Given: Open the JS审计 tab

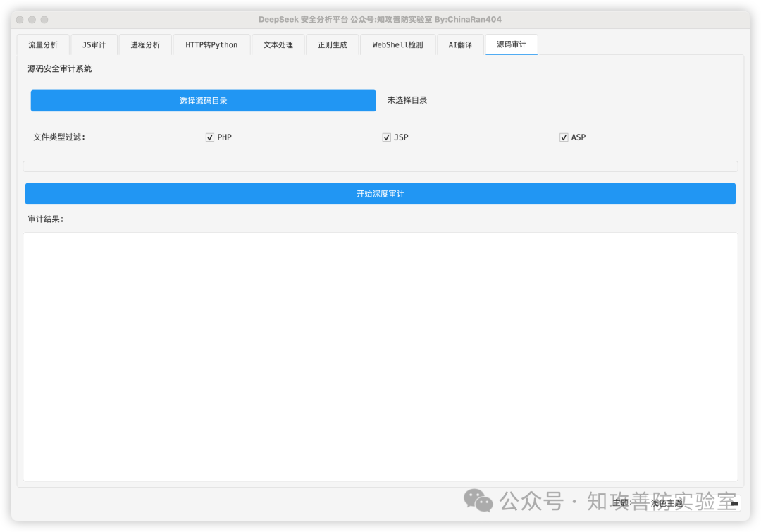Looking at the screenshot, I should [94, 44].
